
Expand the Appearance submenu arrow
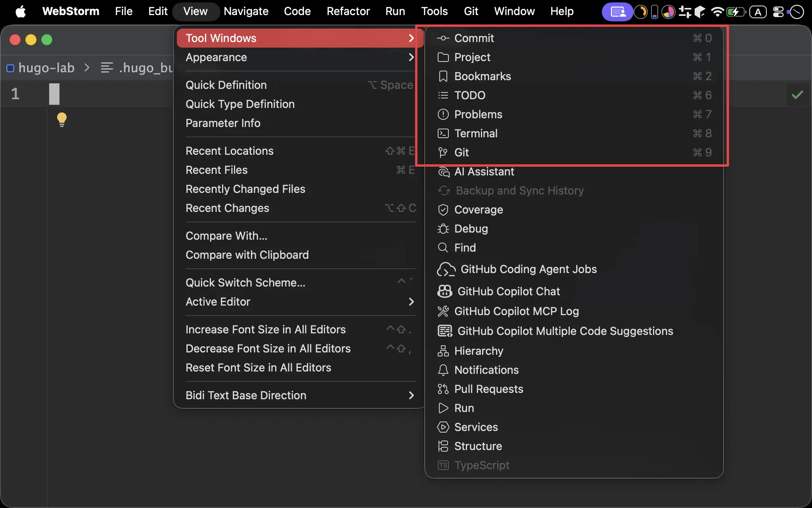411,57
